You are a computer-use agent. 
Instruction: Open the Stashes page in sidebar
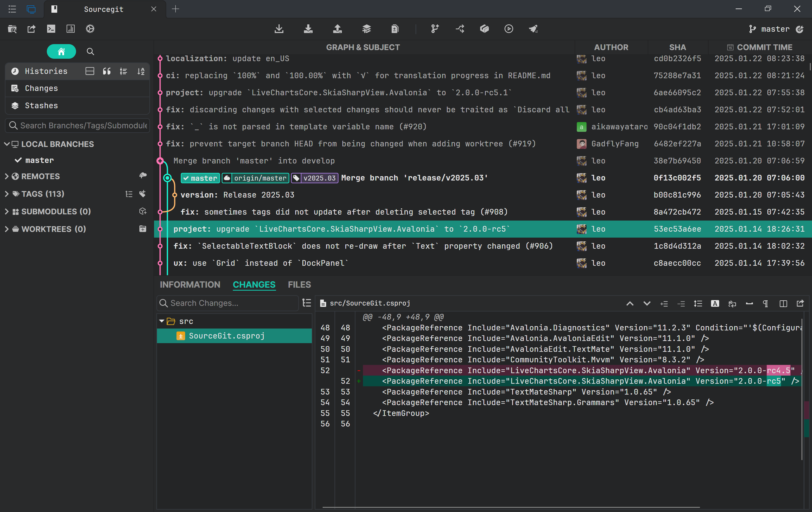[x=41, y=106]
